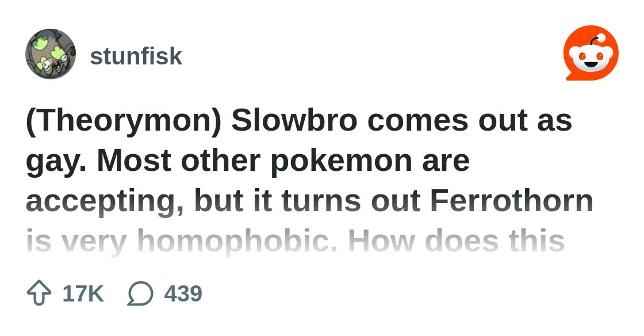Viewport: 644px width, 336px height.
Task: Click "comes out as" in the title
Action: point(469,120)
